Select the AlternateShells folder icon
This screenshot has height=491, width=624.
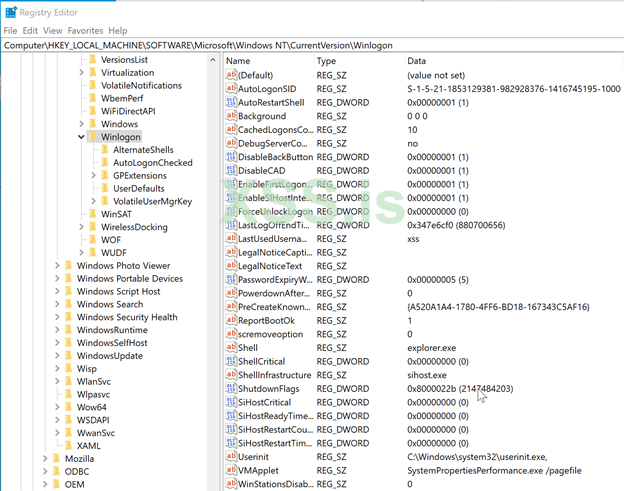point(105,150)
